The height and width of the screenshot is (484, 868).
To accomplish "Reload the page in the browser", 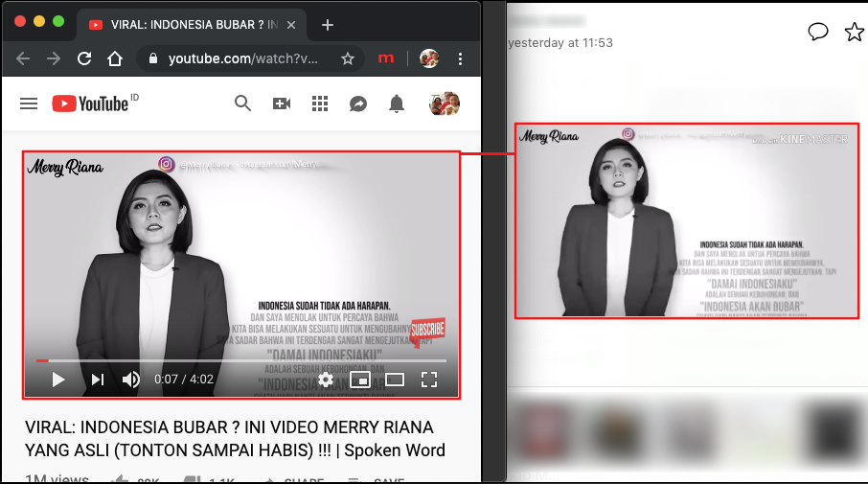I will tap(84, 58).
